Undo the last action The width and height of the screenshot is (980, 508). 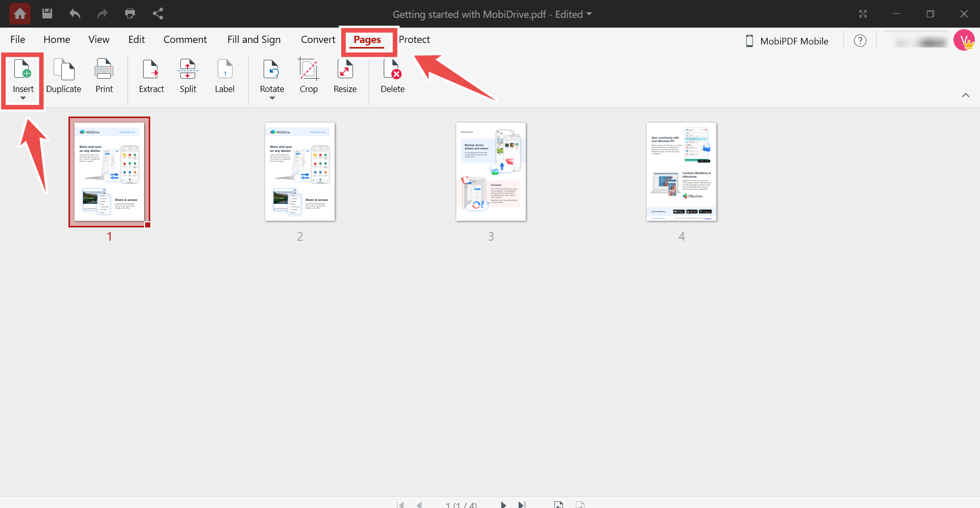click(x=75, y=14)
